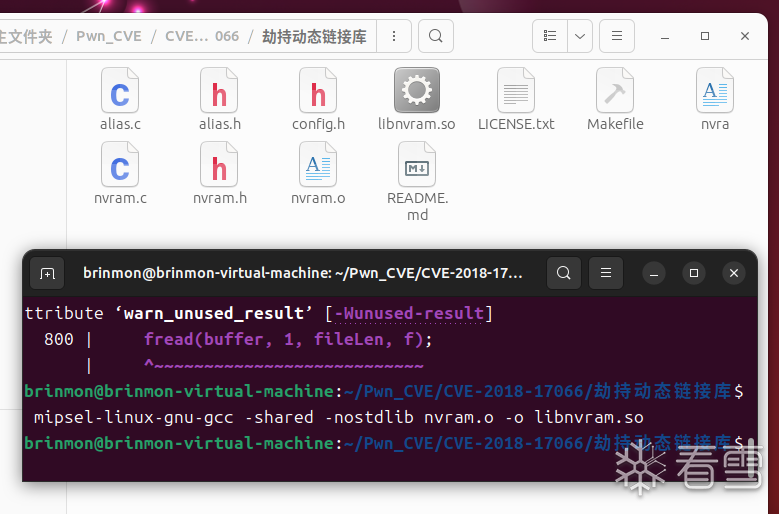This screenshot has width=779, height=514.
Task: Switch file manager to list view
Action: pos(550,36)
